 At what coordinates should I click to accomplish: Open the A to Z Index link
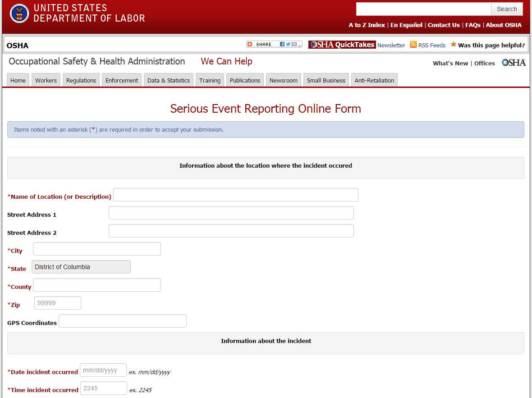pos(367,25)
